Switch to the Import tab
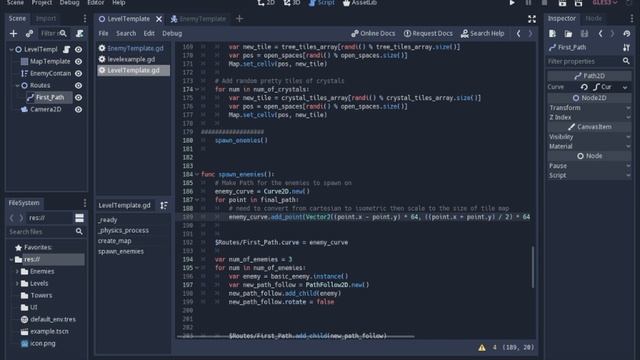 [46, 18]
